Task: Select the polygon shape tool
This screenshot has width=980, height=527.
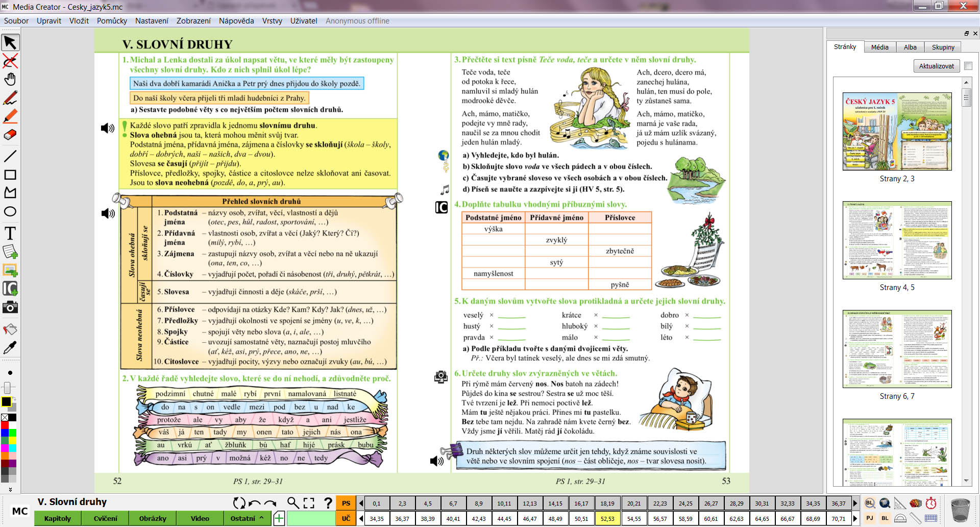Action: [x=10, y=193]
